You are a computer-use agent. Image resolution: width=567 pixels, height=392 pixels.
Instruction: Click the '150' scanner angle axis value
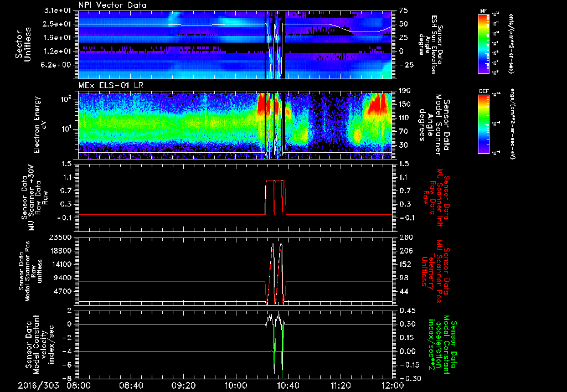click(x=405, y=105)
